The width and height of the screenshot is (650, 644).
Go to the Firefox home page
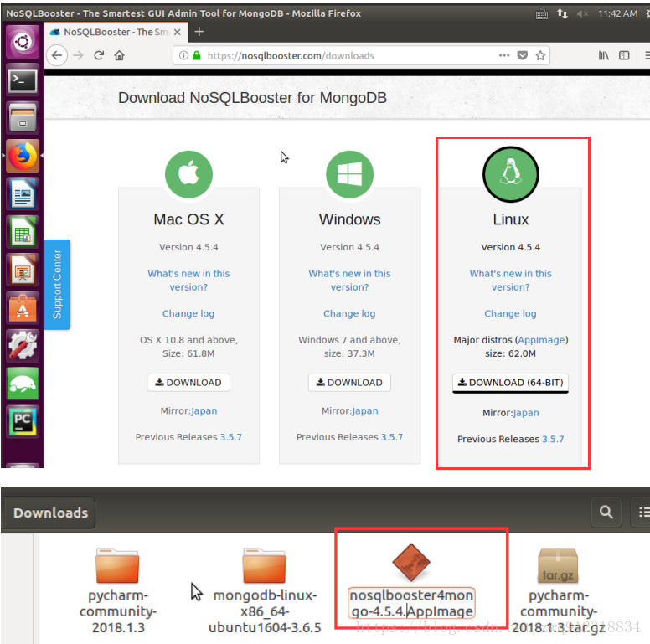tap(120, 55)
